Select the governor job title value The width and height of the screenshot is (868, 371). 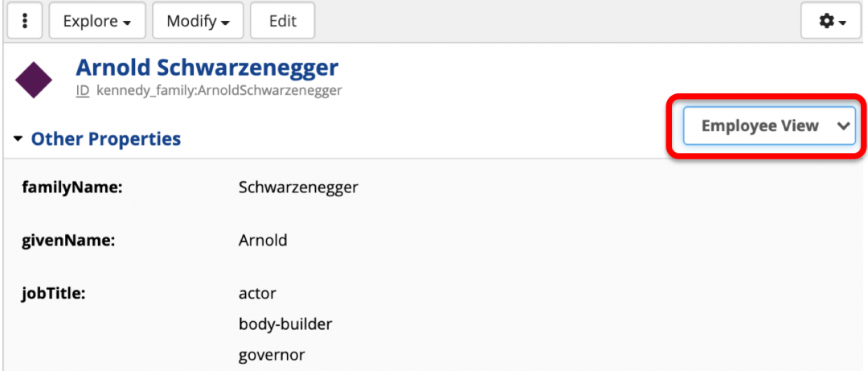[x=272, y=355]
